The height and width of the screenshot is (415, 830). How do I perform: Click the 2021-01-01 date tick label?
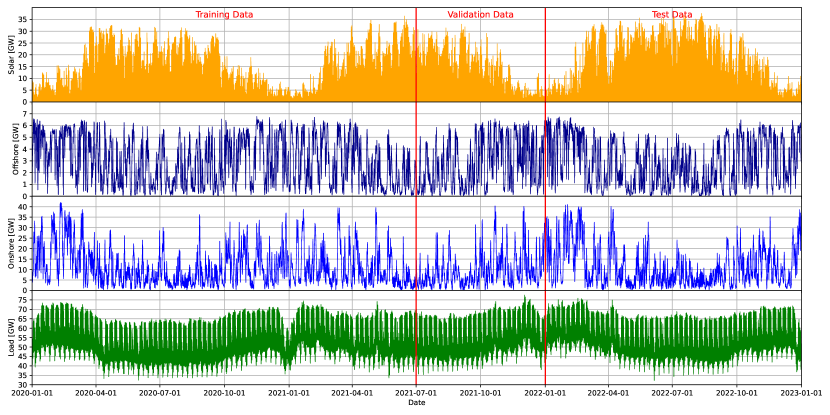[x=289, y=393]
